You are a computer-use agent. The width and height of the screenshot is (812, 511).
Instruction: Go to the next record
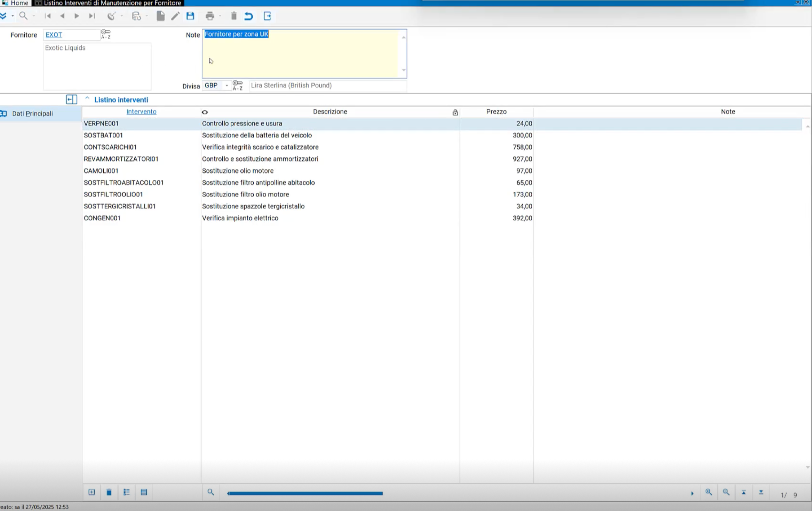(77, 16)
